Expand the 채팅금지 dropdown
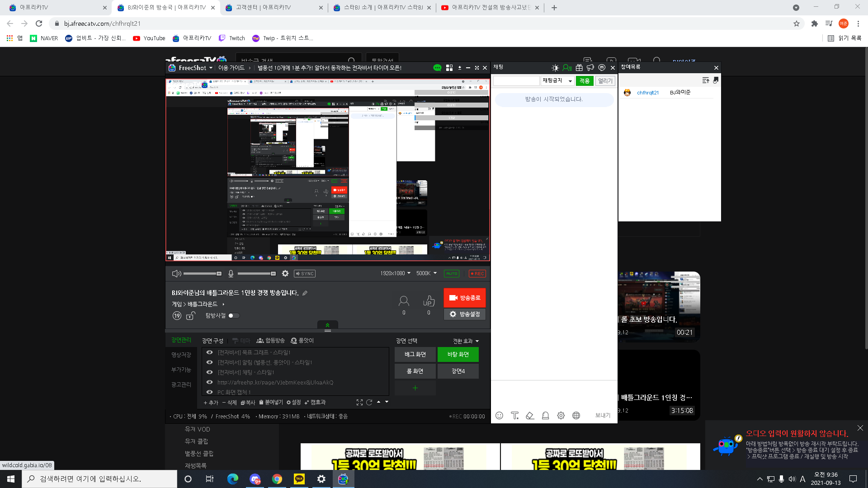This screenshot has width=868, height=488. pos(557,81)
